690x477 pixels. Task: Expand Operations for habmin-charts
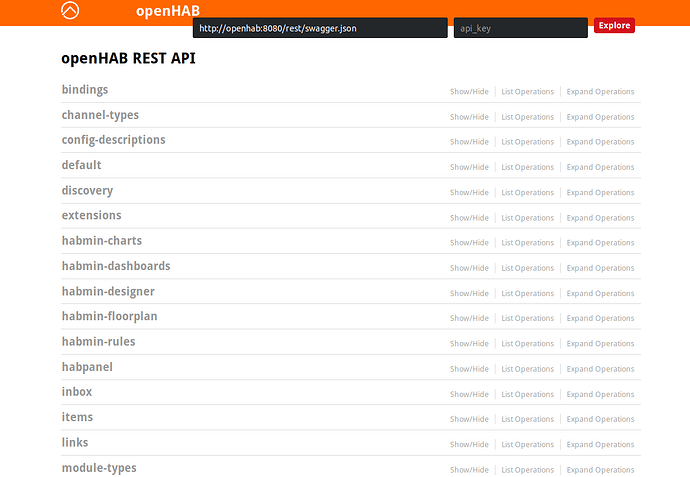pos(600,243)
